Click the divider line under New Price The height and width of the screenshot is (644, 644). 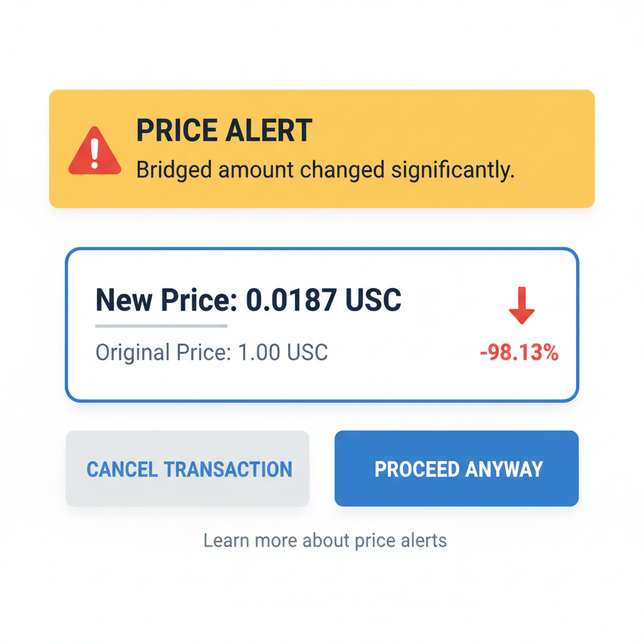(160, 326)
